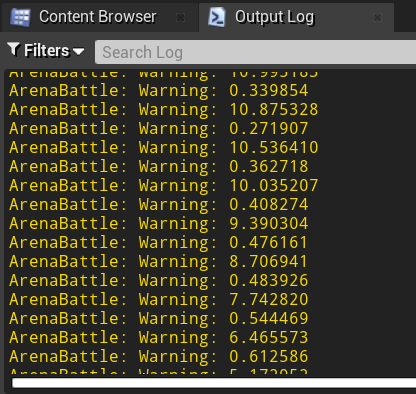Focus the Search Log field
Viewport: 416px width, 394px height.
click(x=255, y=52)
